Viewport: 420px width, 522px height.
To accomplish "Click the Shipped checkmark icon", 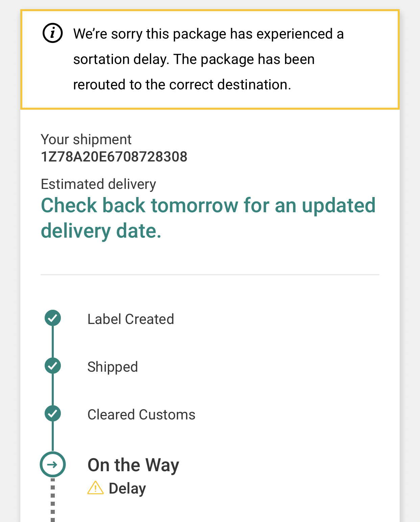I will 53,366.
